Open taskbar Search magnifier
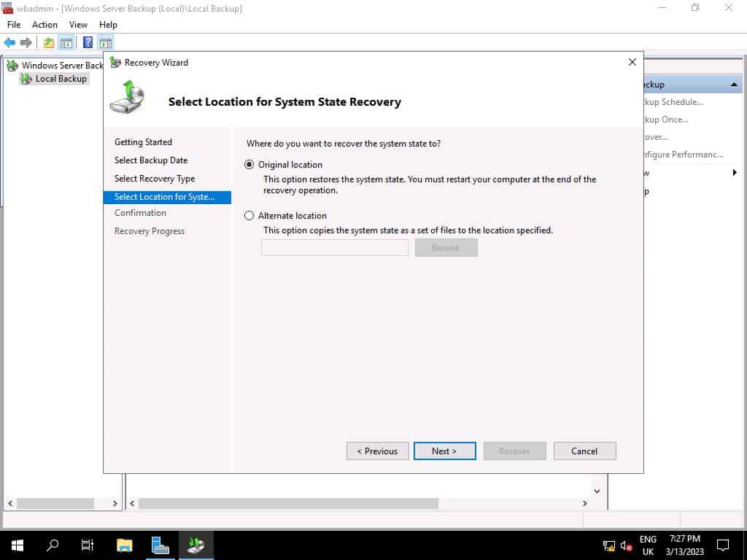747x560 pixels. coord(53,545)
